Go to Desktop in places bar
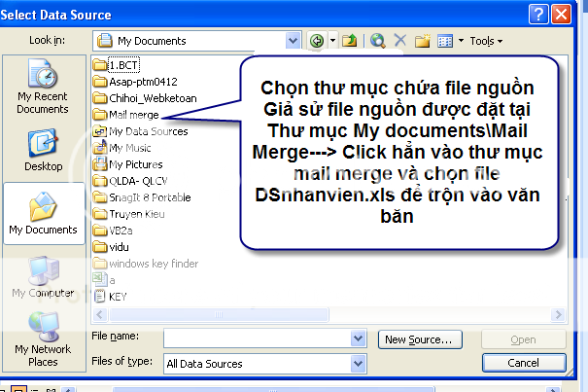588x392 pixels. coord(43,150)
